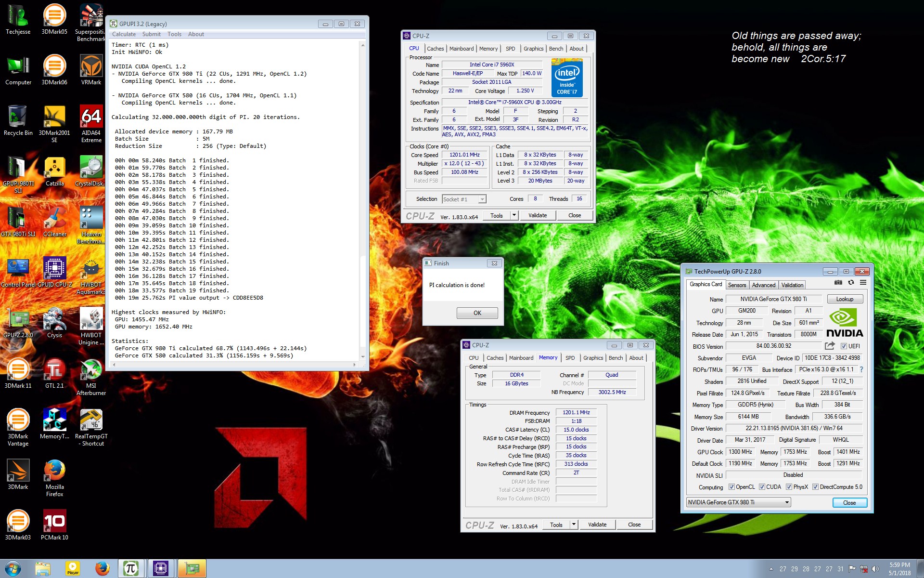The height and width of the screenshot is (578, 924).
Task: Launch 3DMark06 shortcut
Action: [54, 70]
